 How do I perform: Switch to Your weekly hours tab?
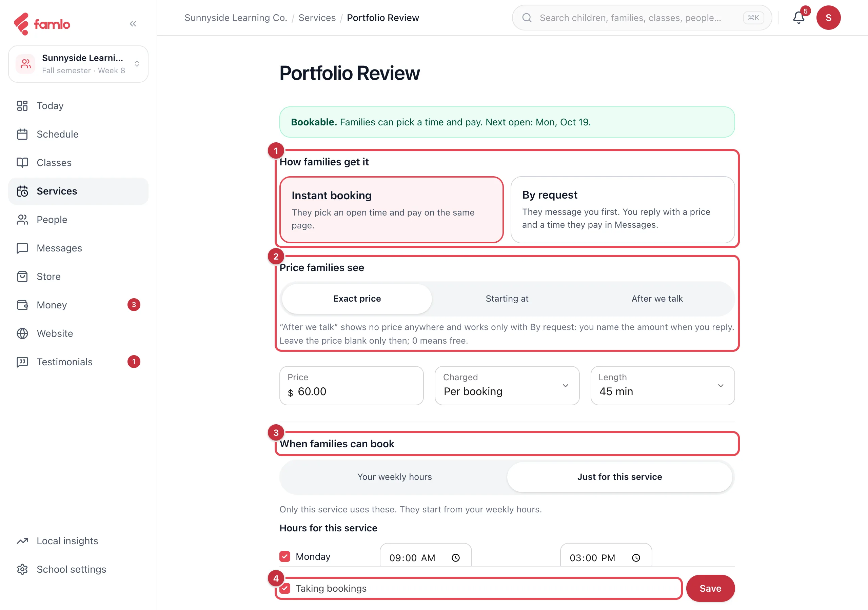[394, 477]
